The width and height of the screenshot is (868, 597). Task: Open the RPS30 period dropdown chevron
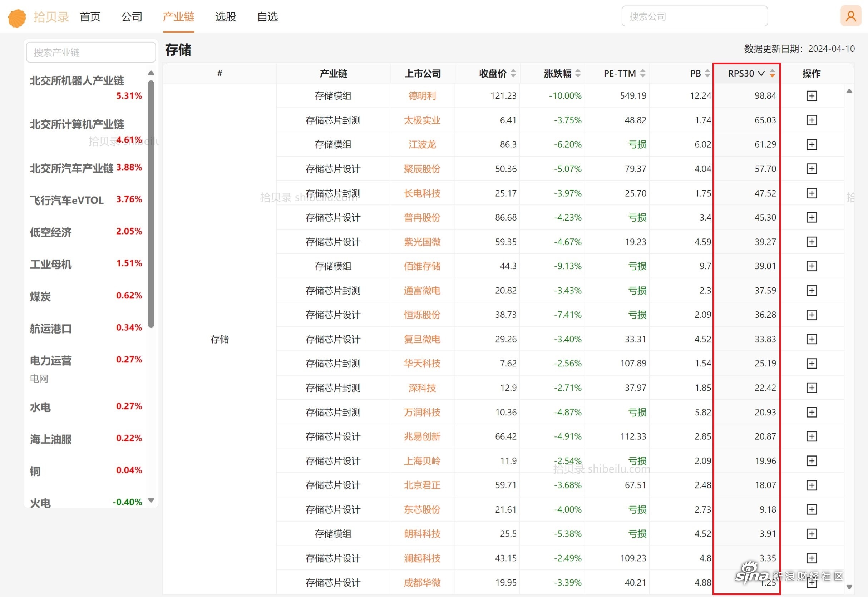tap(761, 73)
